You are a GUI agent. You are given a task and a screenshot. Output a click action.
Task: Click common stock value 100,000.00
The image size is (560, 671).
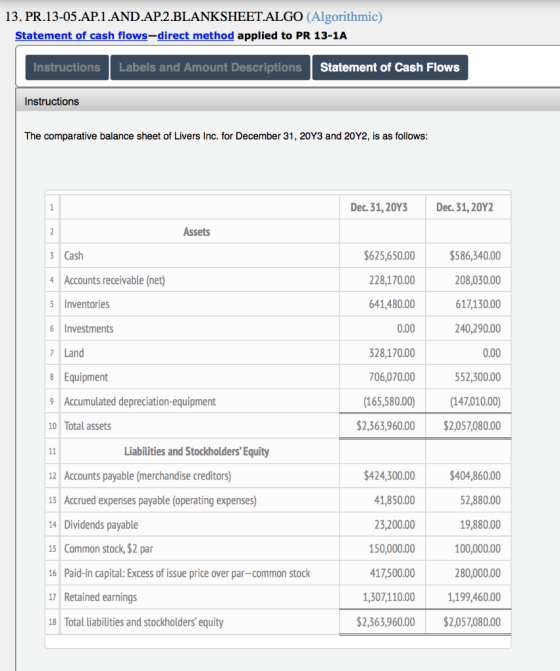point(477,548)
